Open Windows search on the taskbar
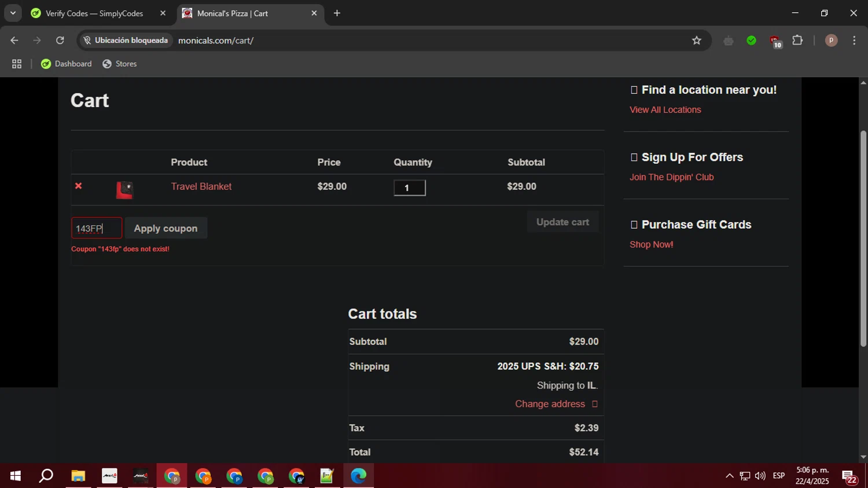 (x=46, y=476)
